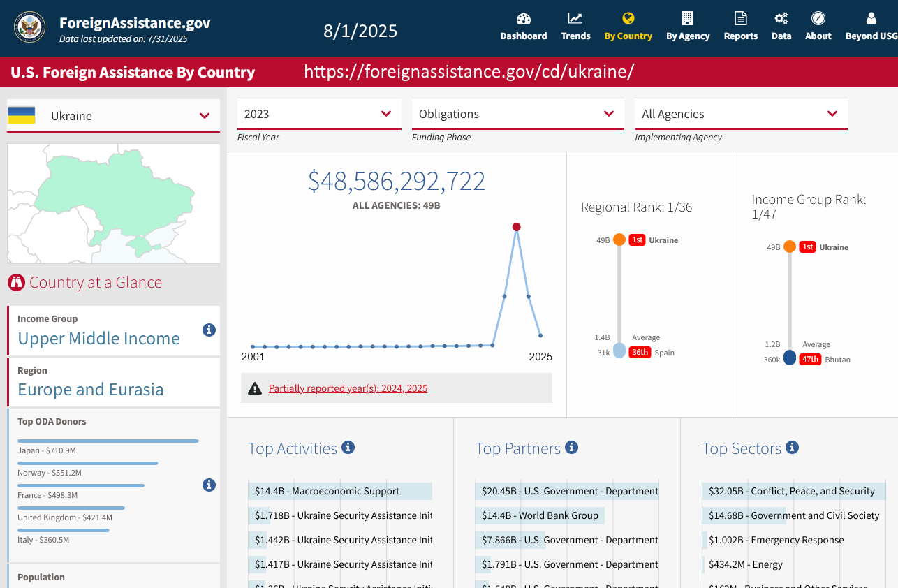
Task: Select the France - $498.3M donor entry
Action: click(x=81, y=490)
